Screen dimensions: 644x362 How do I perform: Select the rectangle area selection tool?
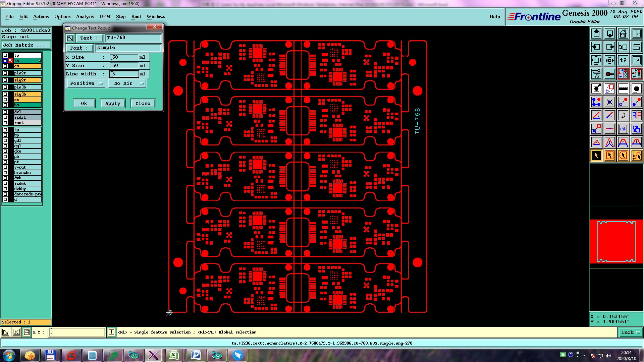pos(609,156)
